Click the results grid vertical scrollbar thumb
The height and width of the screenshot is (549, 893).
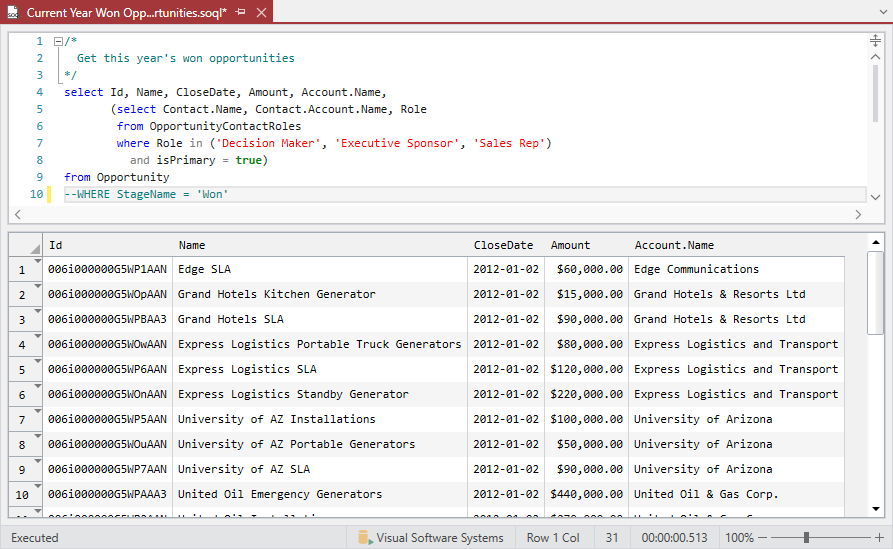click(875, 293)
